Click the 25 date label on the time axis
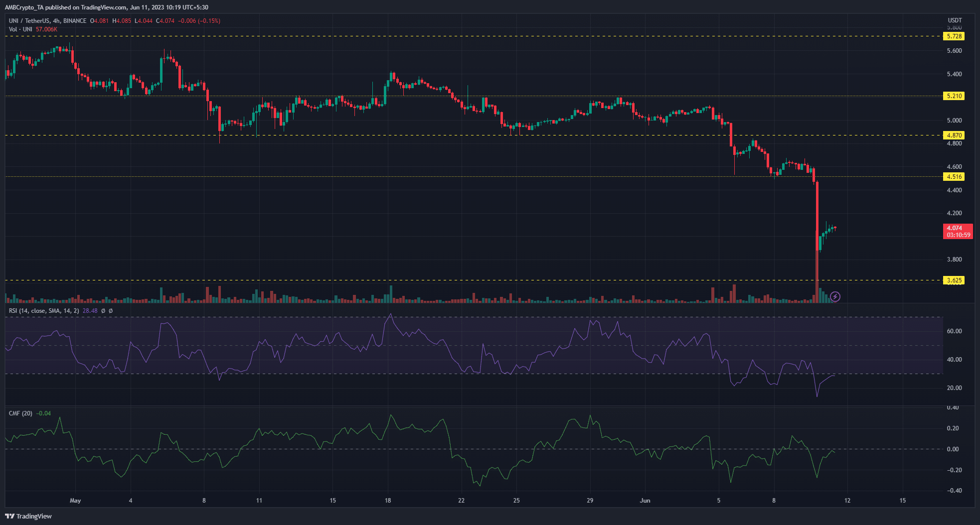 (516, 501)
